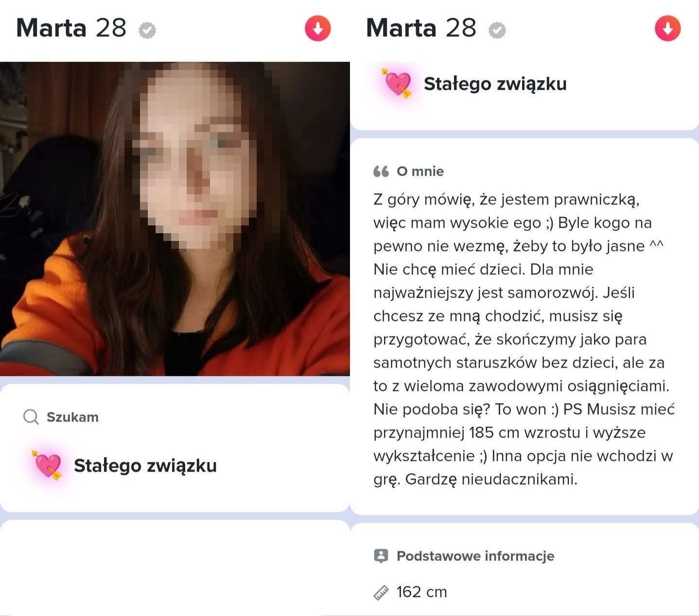Screen dimensions: 699x616
Task: Click the O mnie section heading
Action: [420, 171]
